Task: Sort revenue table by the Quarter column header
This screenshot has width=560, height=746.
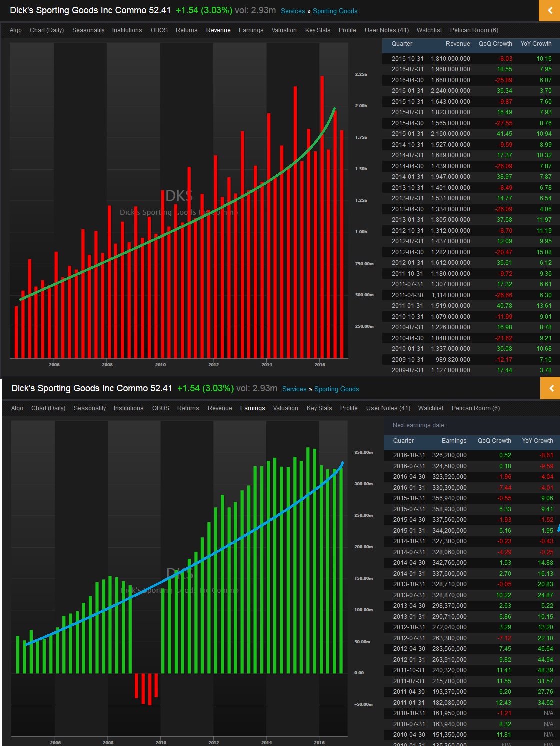Action: point(402,44)
